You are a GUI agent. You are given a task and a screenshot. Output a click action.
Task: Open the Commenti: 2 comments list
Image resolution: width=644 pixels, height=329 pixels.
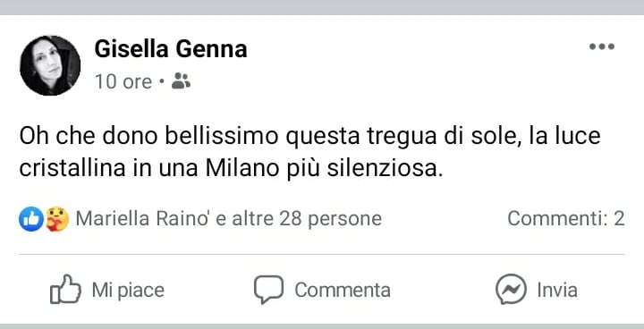tap(566, 218)
